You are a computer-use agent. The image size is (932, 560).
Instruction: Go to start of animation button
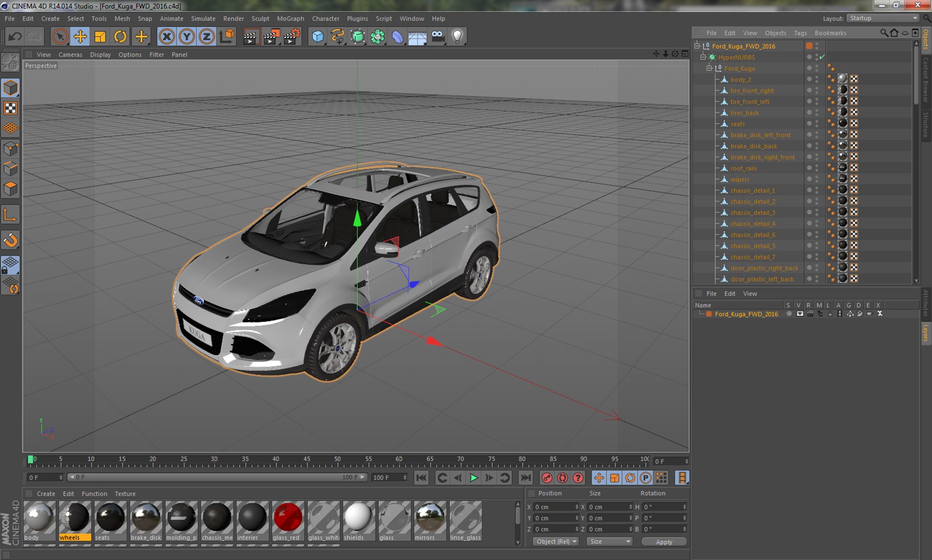click(x=421, y=478)
